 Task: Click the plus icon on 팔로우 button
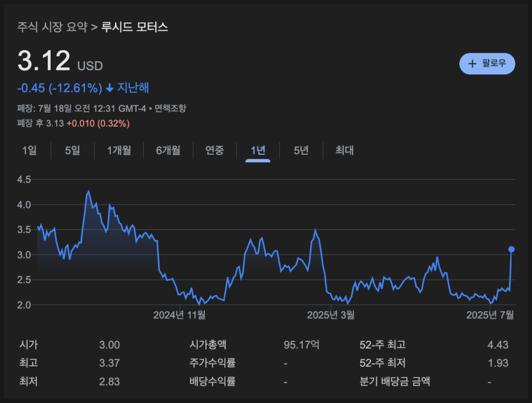click(x=473, y=63)
